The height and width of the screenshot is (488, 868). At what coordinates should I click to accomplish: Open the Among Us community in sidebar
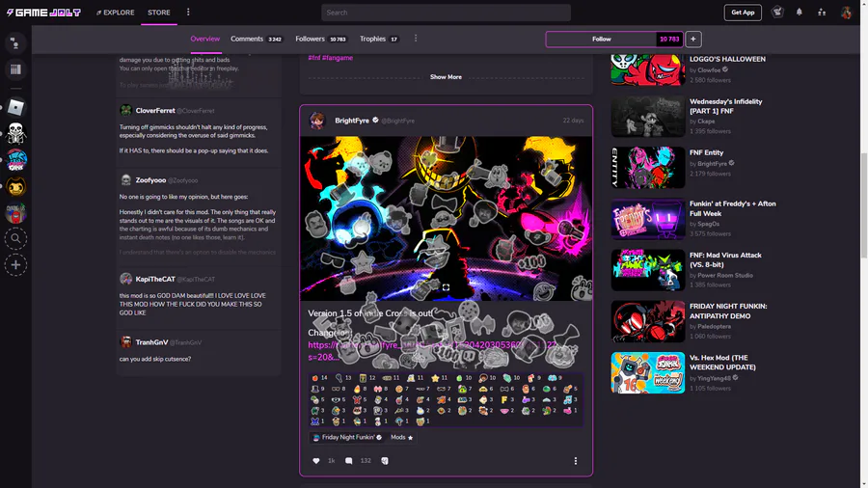tap(15, 213)
